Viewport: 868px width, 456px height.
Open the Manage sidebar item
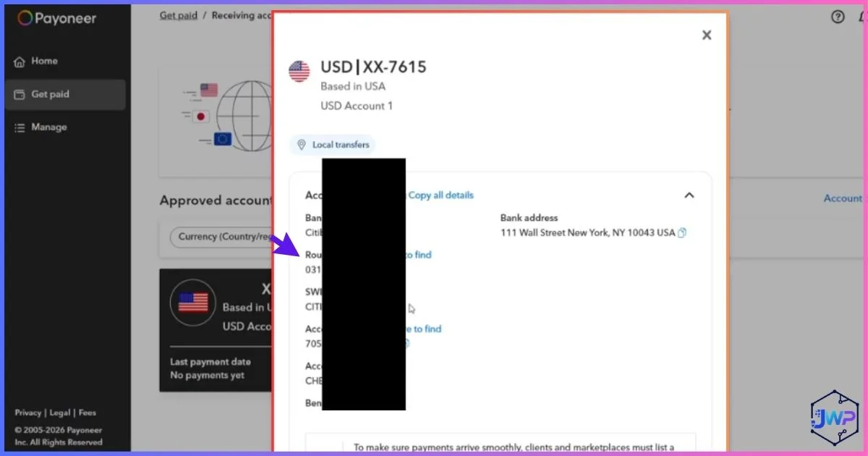(x=65, y=127)
